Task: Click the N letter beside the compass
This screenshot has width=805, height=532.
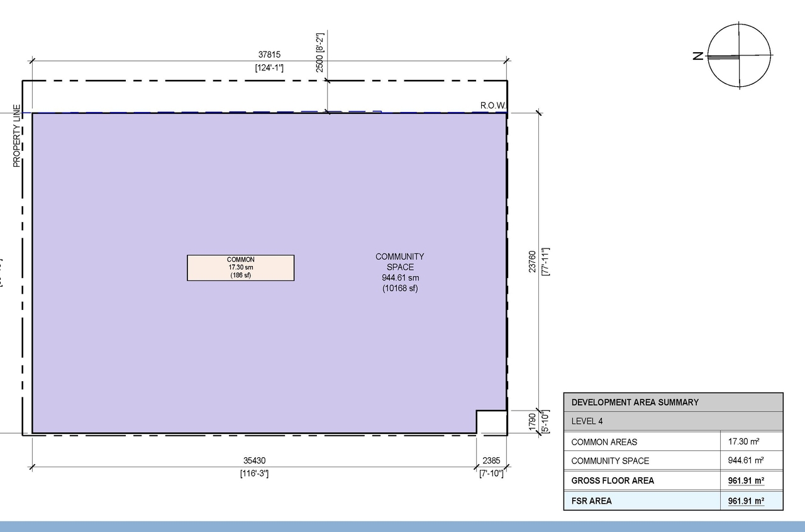Action: tap(697, 56)
